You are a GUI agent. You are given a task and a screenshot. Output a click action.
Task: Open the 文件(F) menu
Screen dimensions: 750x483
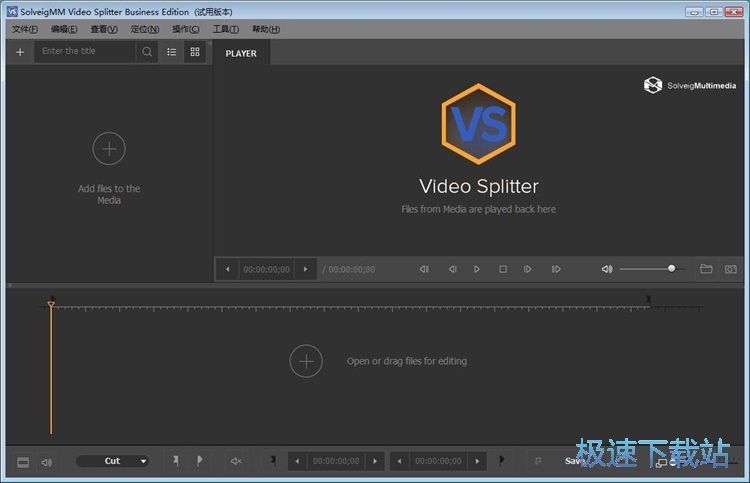point(25,29)
